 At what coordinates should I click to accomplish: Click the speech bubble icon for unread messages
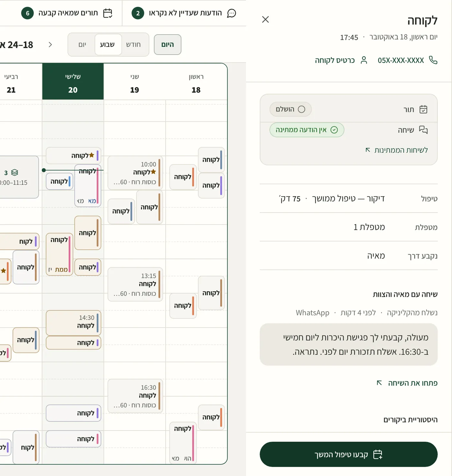click(232, 13)
